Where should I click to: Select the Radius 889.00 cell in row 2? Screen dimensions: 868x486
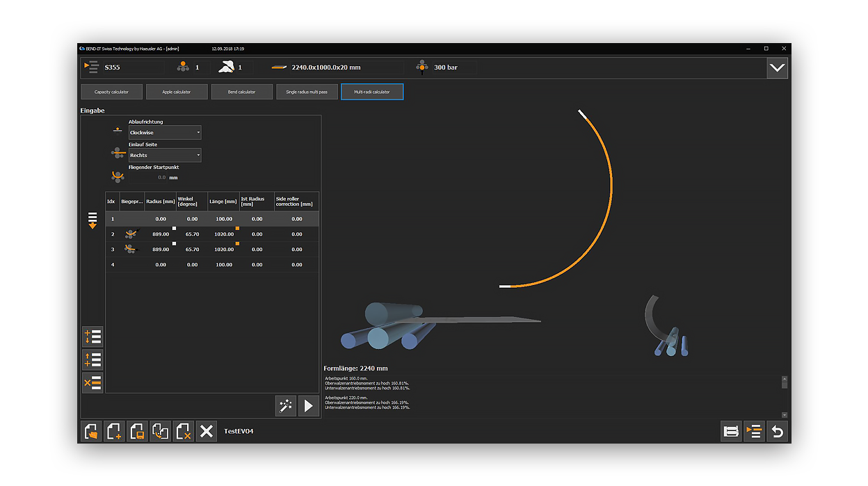point(160,234)
